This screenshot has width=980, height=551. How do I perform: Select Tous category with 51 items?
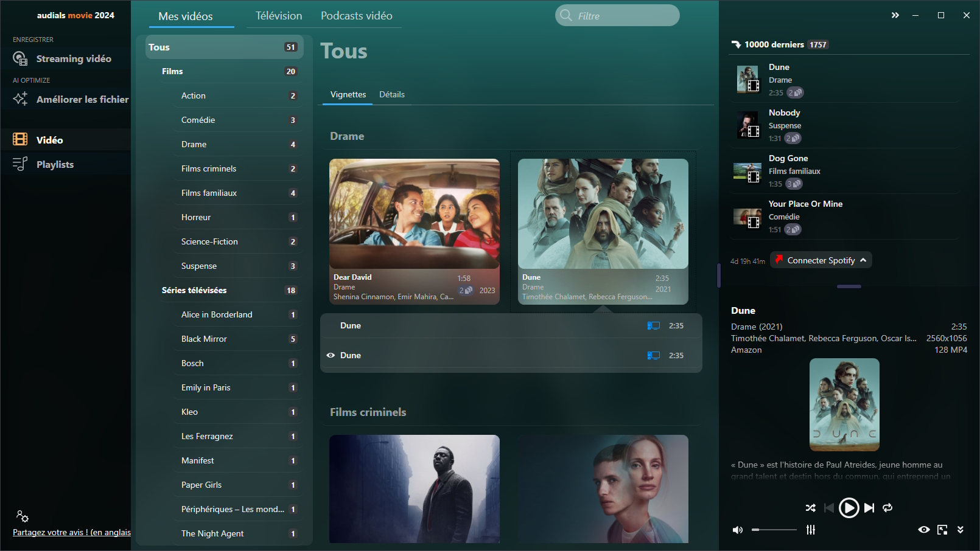point(224,47)
